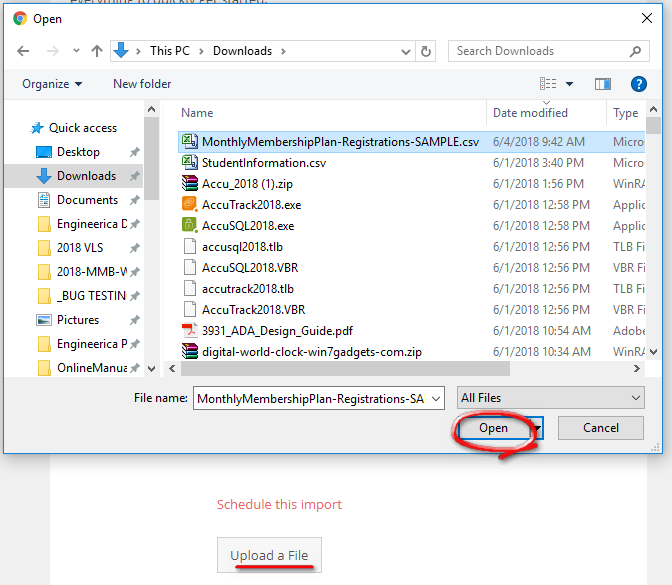Create a New folder
The image size is (672, 585).
pos(142,84)
